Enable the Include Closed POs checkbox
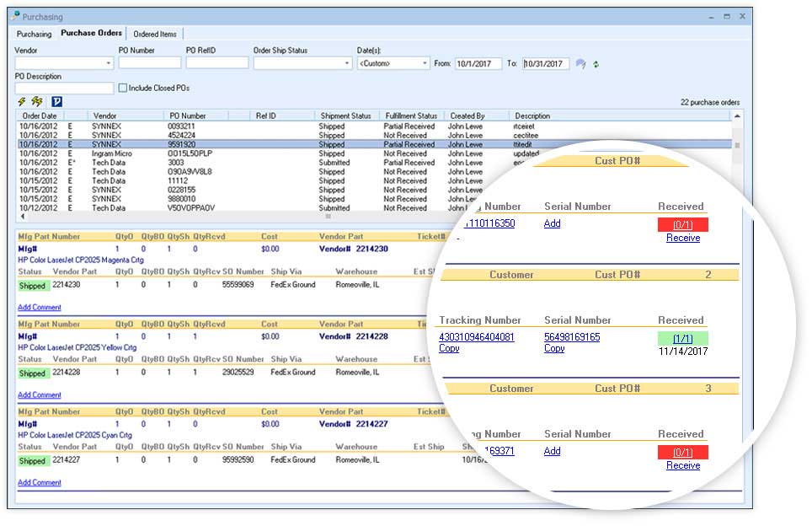812x526 pixels. click(124, 88)
